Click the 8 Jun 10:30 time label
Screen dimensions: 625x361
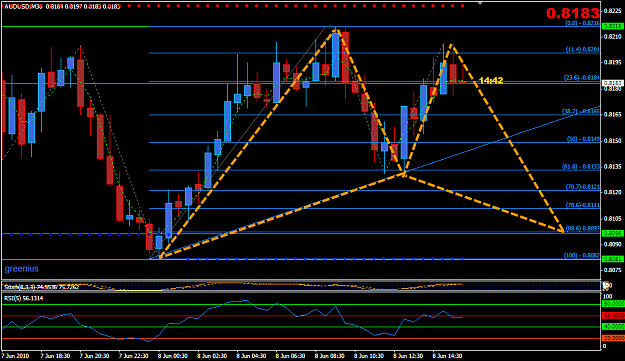click(369, 355)
